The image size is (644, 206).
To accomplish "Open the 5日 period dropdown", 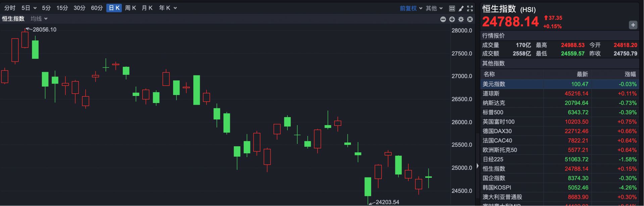I will (29, 8).
